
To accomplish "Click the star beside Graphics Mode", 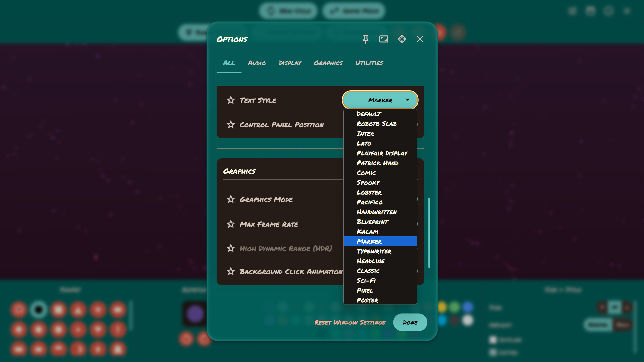I will coord(231,199).
